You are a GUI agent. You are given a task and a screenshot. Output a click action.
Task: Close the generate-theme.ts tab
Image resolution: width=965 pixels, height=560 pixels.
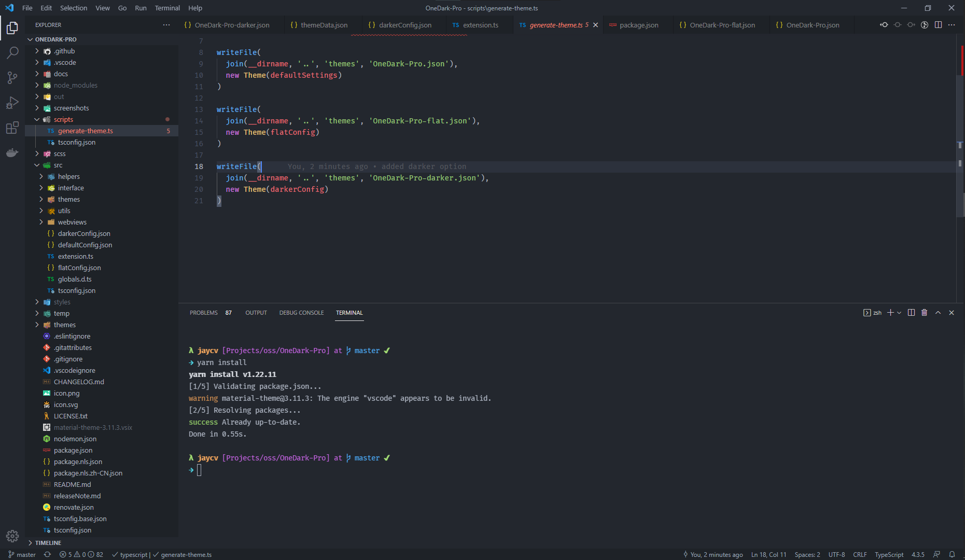(x=595, y=25)
